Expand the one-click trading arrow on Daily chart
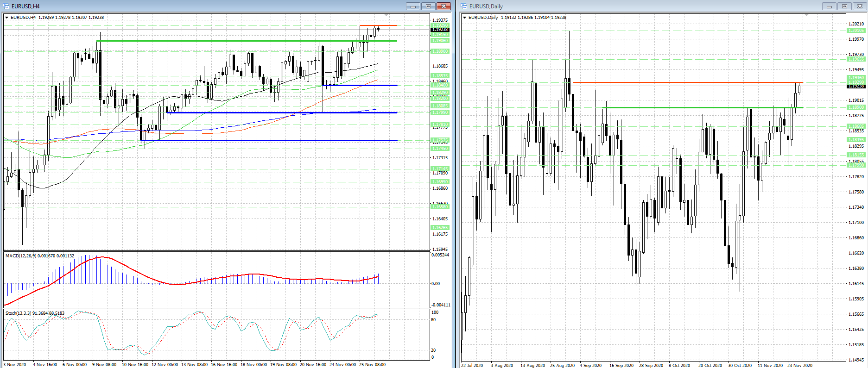The width and height of the screenshot is (868, 368). [x=465, y=18]
